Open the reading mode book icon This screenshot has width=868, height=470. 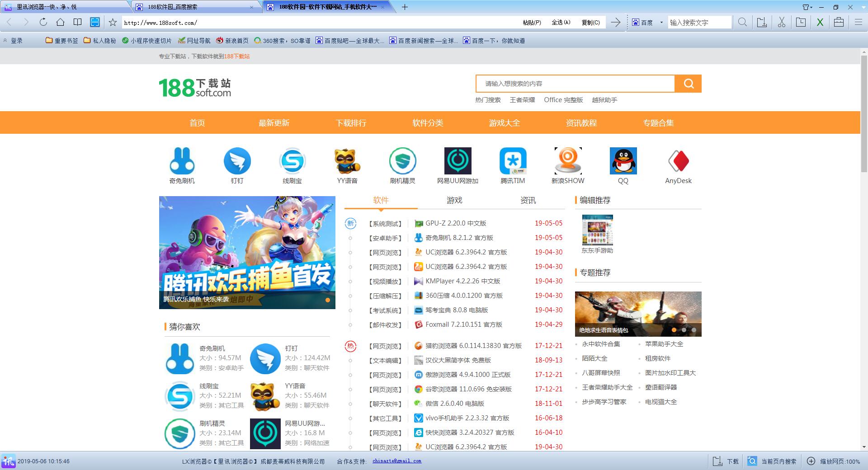77,22
